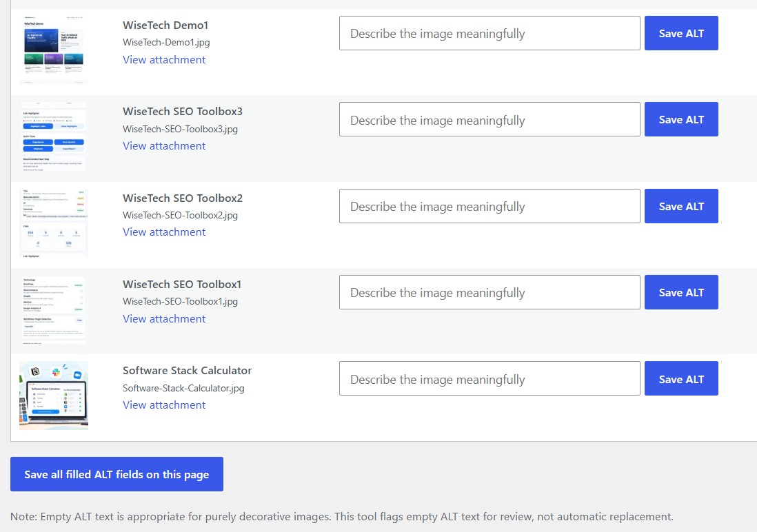Screen dimensions: 757x532
Task: Click the WiseTech Demo1 thumbnail
Action: point(54,50)
